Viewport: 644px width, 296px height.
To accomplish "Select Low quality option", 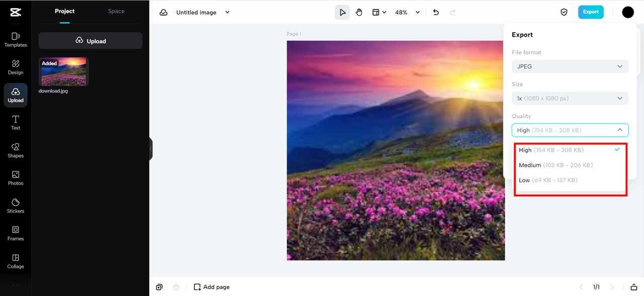I will [x=570, y=180].
